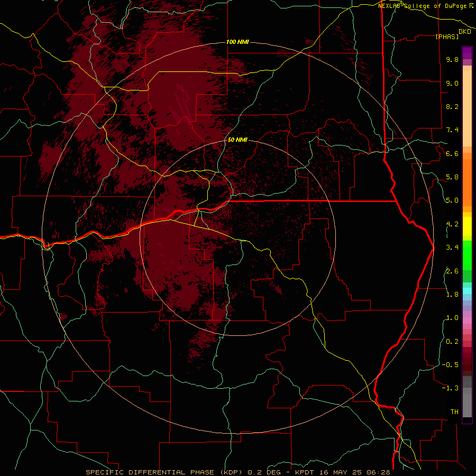The image size is (476, 476).
Task: Click the 9.0 scale value
Action: pos(452,83)
